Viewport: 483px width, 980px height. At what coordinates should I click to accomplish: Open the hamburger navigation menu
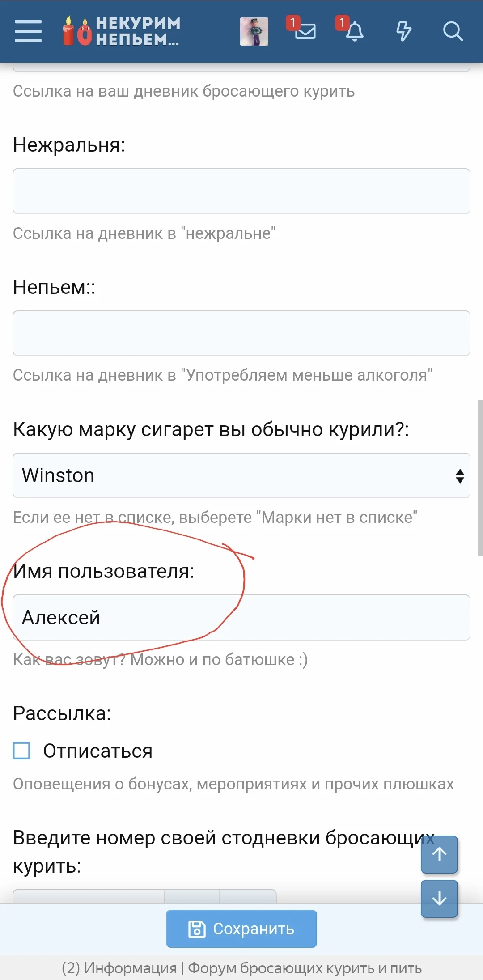[28, 31]
